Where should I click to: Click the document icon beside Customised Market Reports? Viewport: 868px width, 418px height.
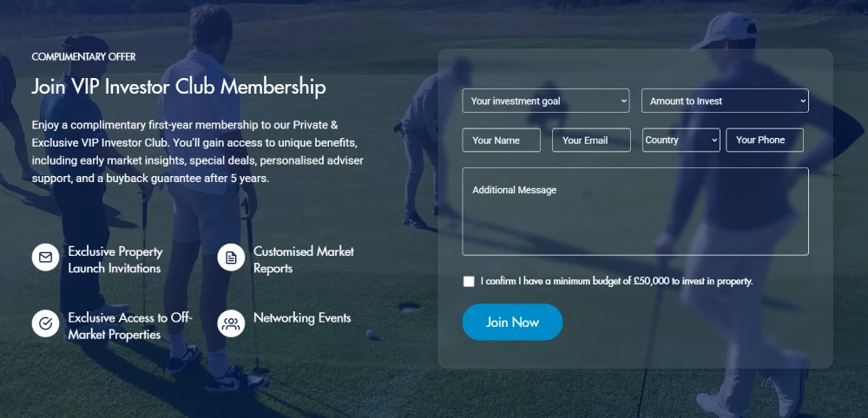(231, 257)
